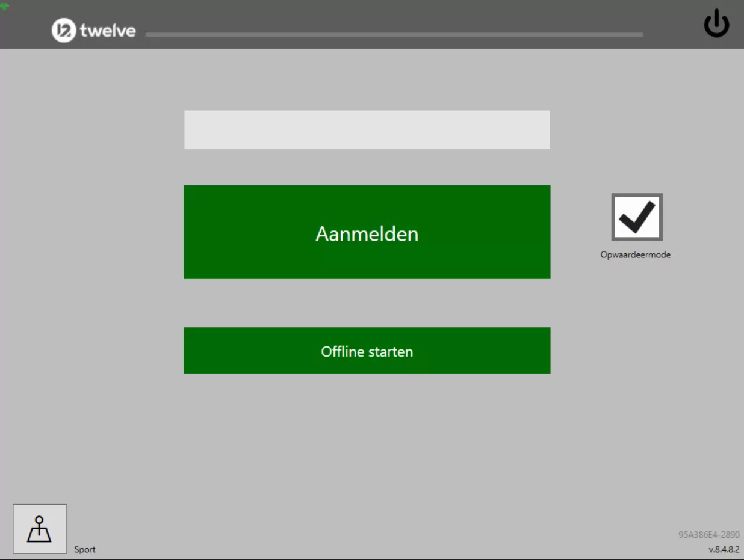Click the power shutdown icon
Image resolution: width=744 pixels, height=560 pixels.
[x=716, y=25]
